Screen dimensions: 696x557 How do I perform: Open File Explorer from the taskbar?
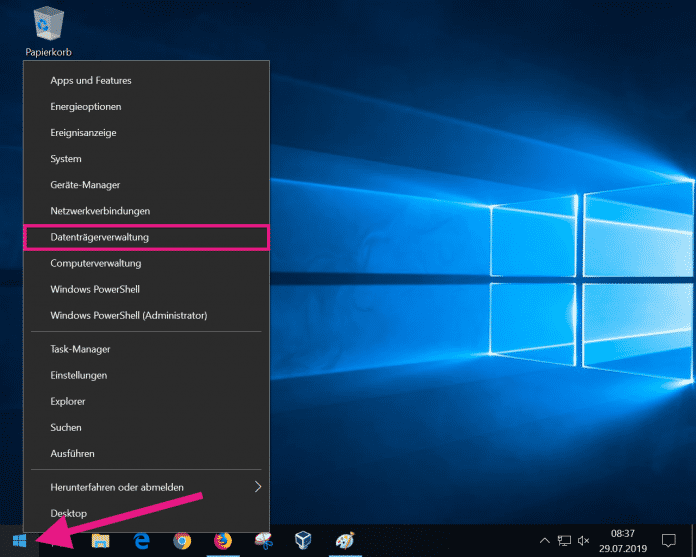[101, 541]
